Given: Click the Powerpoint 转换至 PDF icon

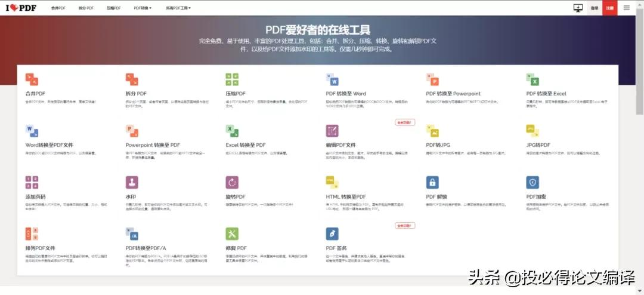Looking at the screenshot, I should [x=132, y=131].
